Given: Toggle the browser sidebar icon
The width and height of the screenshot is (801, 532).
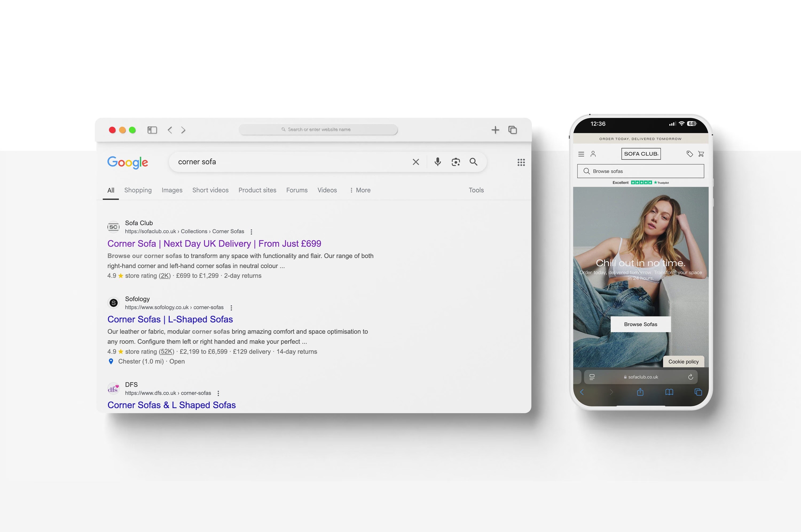Looking at the screenshot, I should [x=152, y=130].
